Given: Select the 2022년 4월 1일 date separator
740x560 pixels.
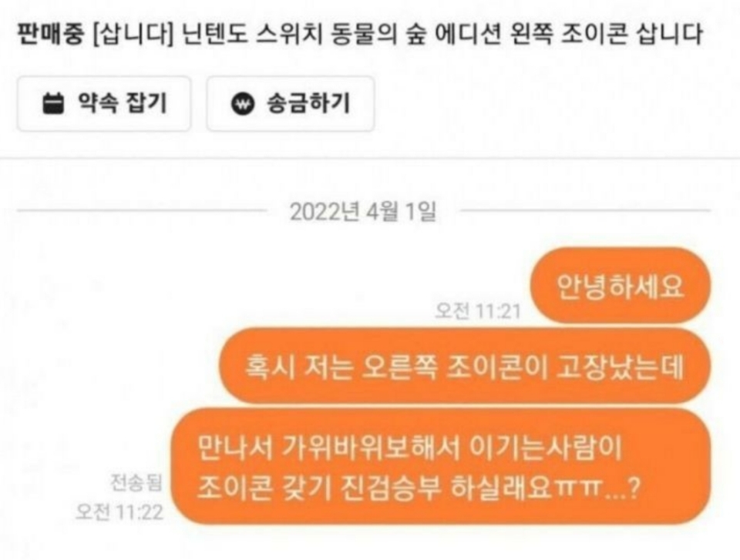Looking at the screenshot, I should pos(363,211).
